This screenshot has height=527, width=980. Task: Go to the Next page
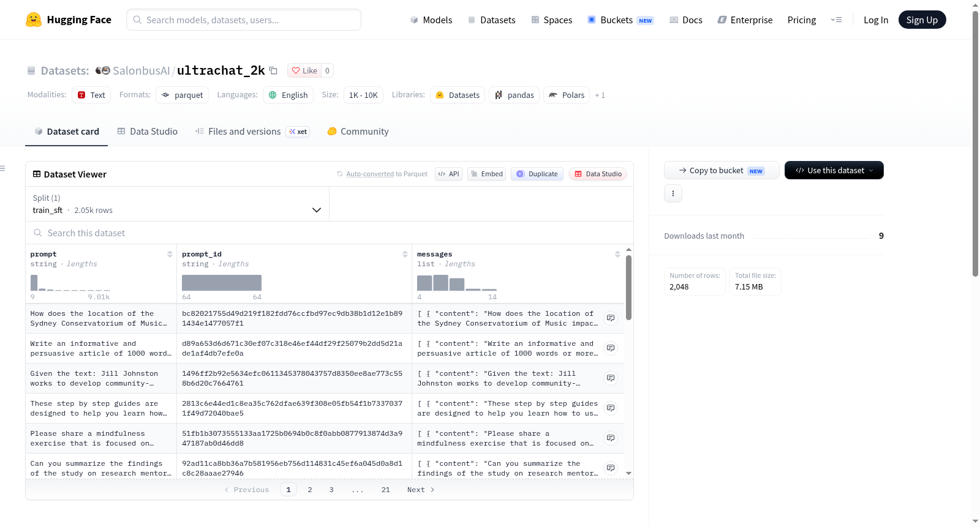click(x=421, y=490)
